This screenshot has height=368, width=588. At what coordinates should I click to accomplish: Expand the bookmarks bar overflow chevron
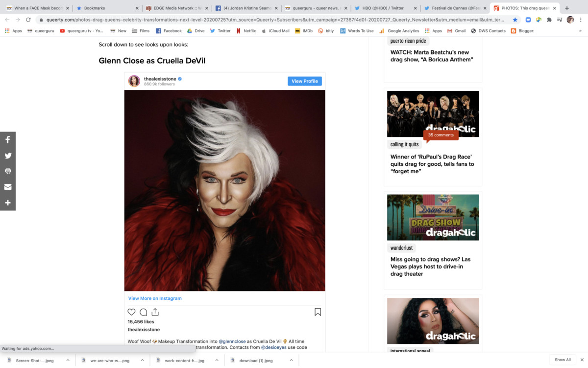tap(580, 30)
